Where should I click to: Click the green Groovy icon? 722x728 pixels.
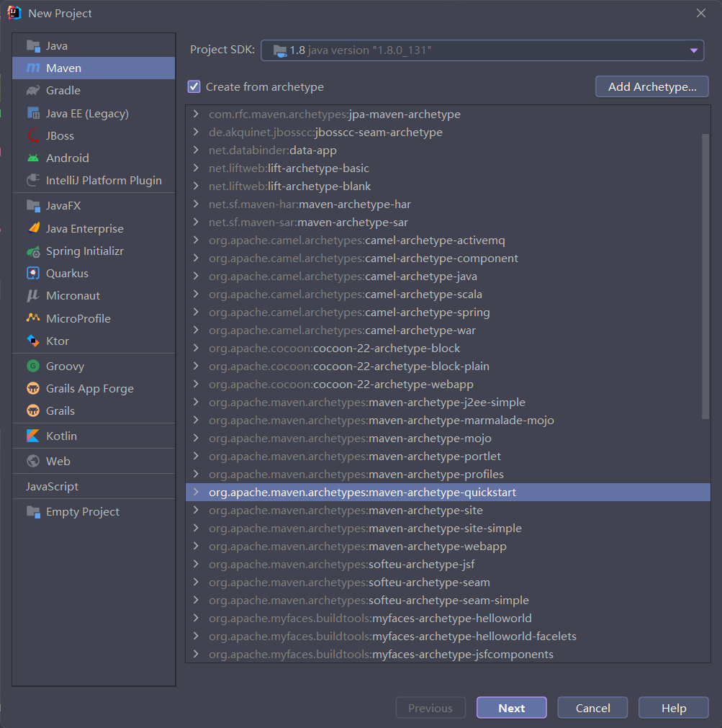click(x=33, y=366)
